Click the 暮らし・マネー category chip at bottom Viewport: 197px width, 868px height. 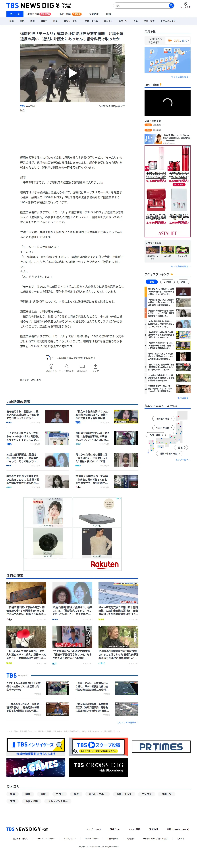97,794
